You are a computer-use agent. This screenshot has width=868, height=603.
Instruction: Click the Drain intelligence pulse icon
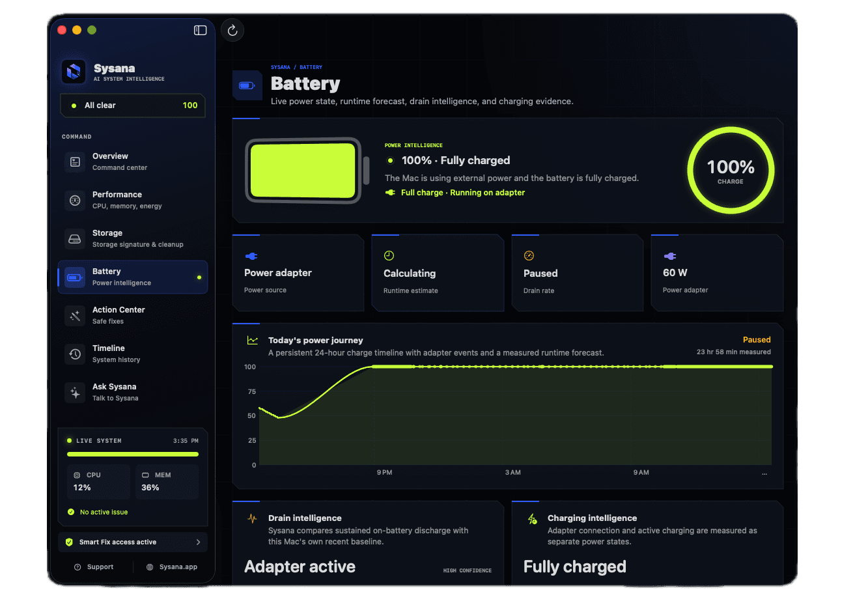tap(252, 518)
